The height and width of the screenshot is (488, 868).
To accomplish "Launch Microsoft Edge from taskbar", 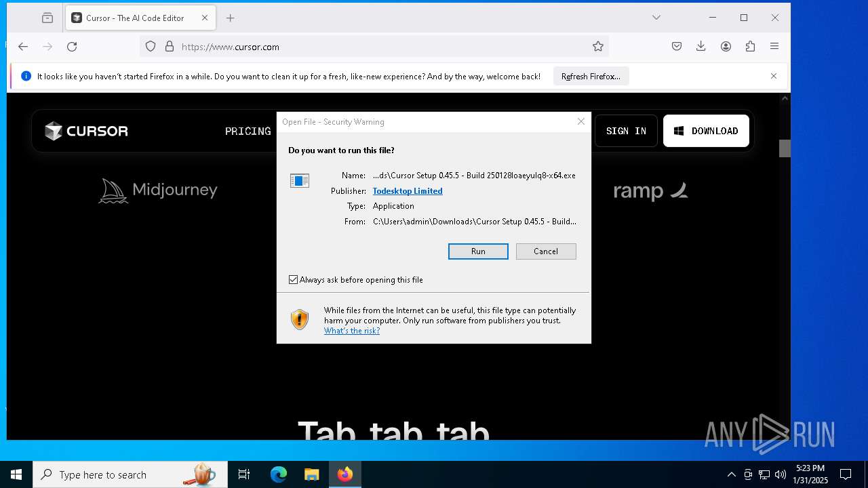I will pyautogui.click(x=279, y=474).
